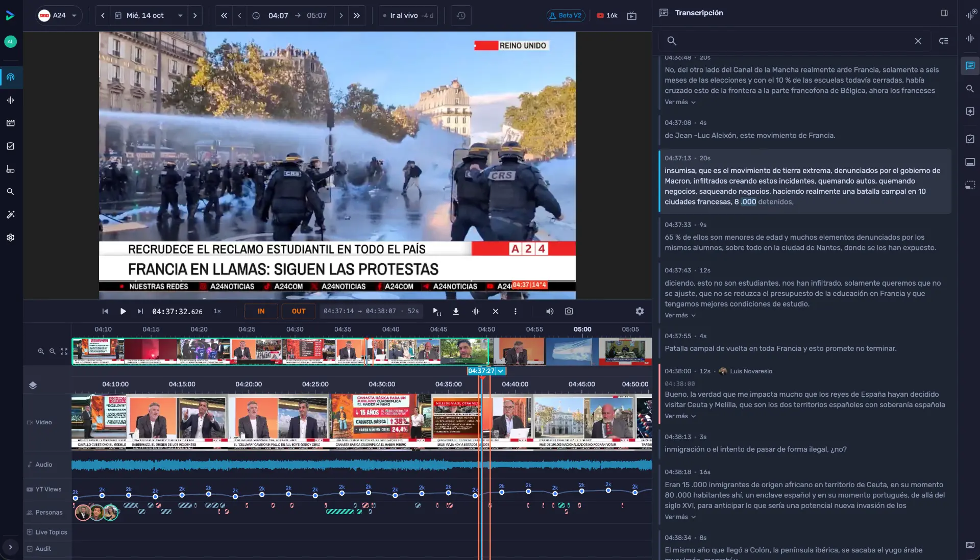Toggle Beta V2 mode
The image size is (980, 560).
[566, 15]
